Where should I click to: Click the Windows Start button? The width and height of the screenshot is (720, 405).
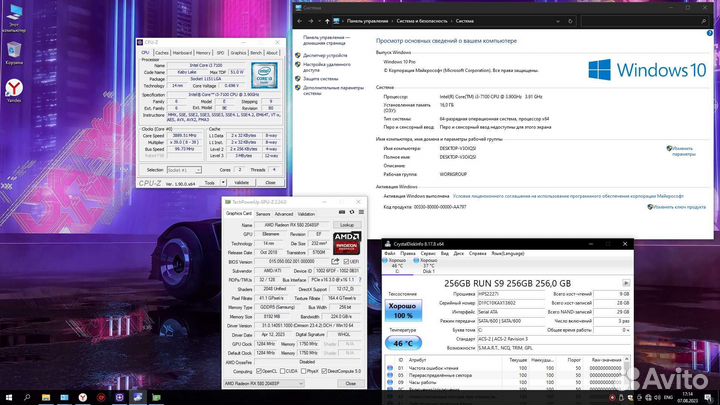coord(8,396)
